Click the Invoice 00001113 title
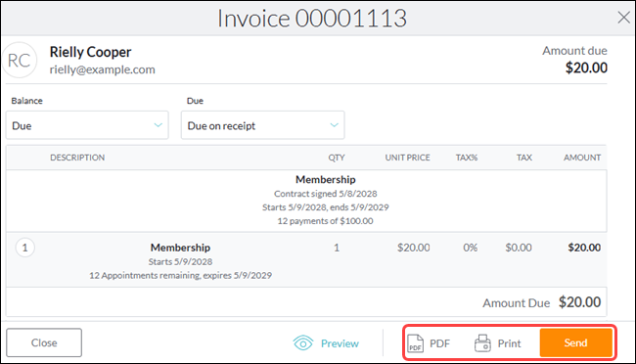 pyautogui.click(x=312, y=19)
